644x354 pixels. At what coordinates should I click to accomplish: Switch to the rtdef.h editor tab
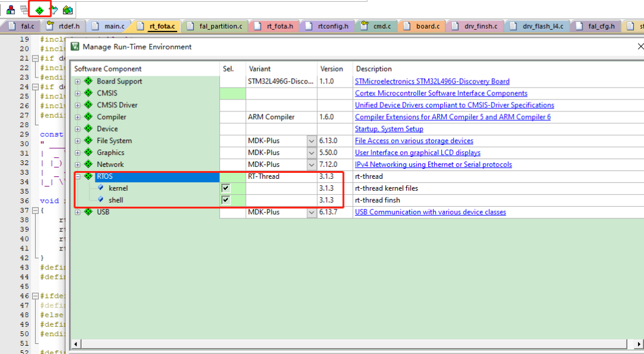pos(64,26)
